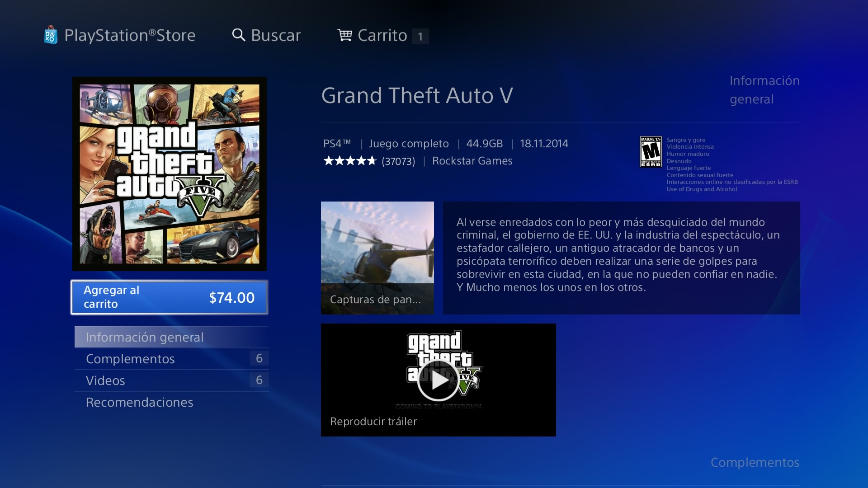Image resolution: width=868 pixels, height=488 pixels.
Task: Click the PlayStation Store bag icon
Action: point(51,35)
